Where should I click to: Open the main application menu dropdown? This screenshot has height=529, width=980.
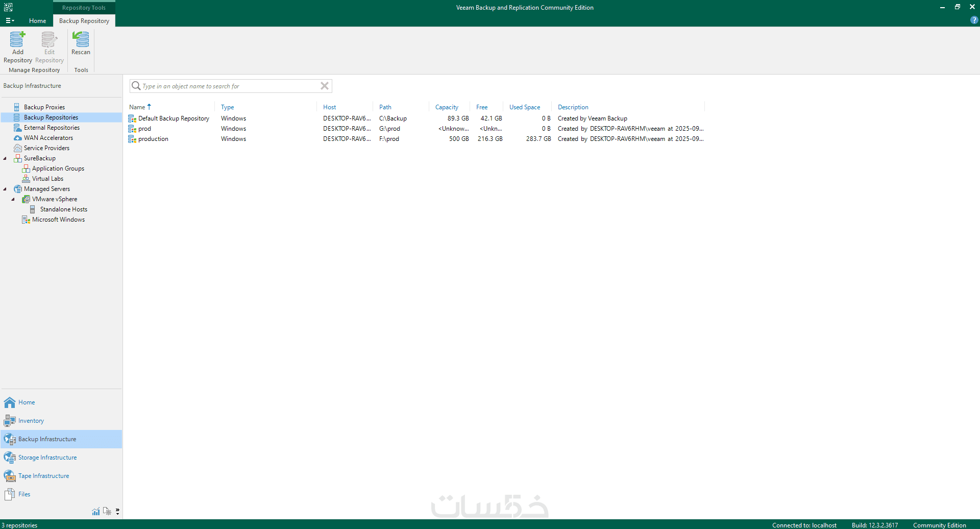pos(10,20)
